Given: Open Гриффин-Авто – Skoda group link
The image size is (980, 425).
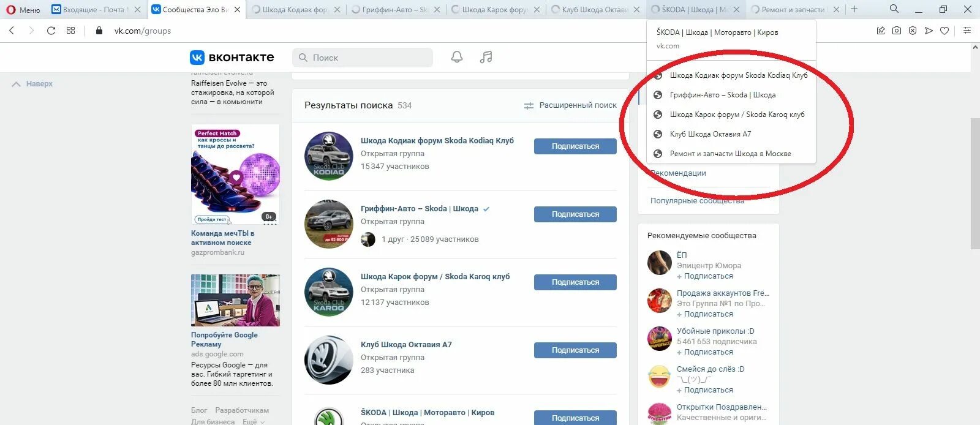Looking at the screenshot, I should tap(420, 209).
